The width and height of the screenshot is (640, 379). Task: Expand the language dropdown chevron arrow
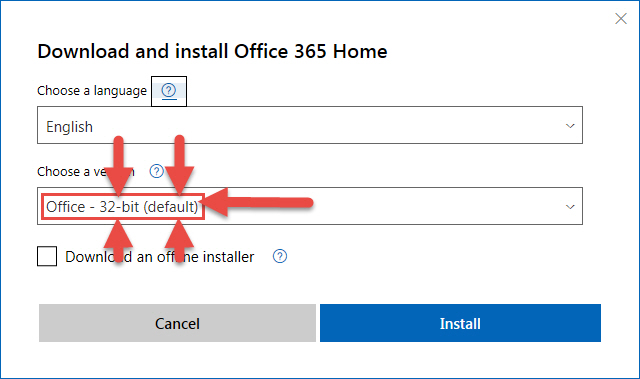[x=570, y=126]
